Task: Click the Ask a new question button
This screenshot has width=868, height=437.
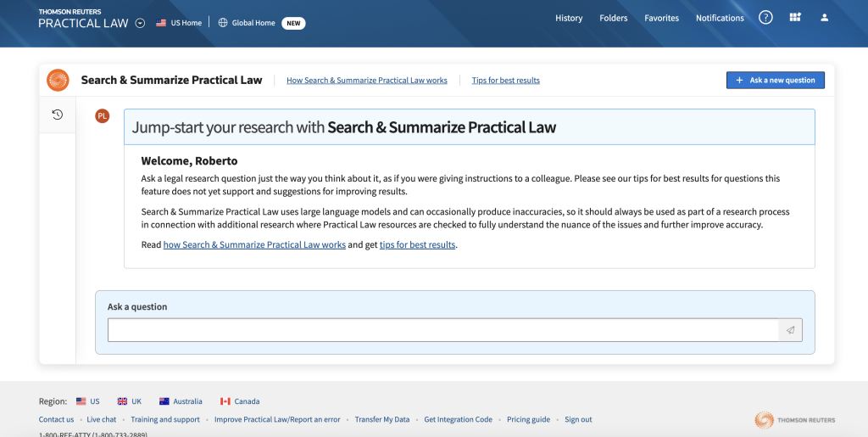Action: click(x=775, y=80)
